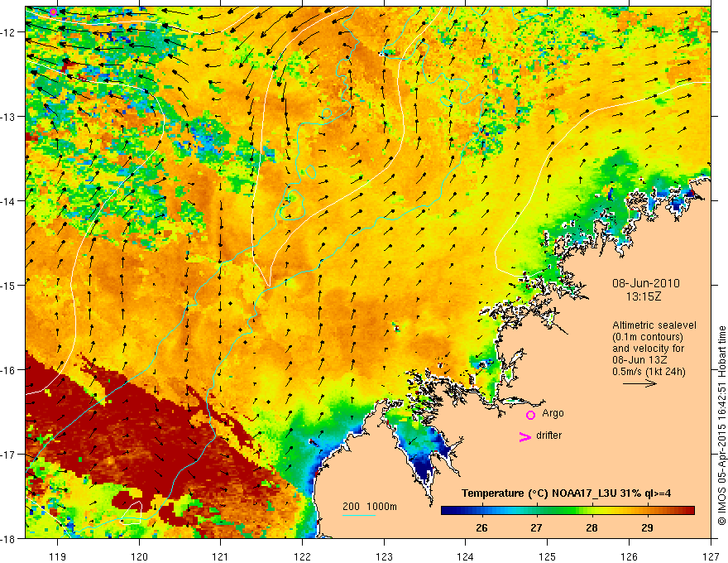Click the 'and velocity for' caption line
This screenshot has width=728, height=563.
[x=648, y=349]
